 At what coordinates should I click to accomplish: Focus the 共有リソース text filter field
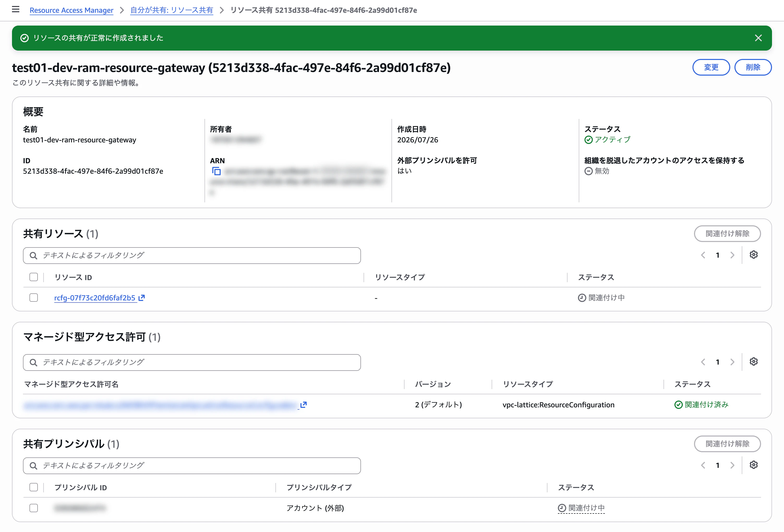click(192, 256)
